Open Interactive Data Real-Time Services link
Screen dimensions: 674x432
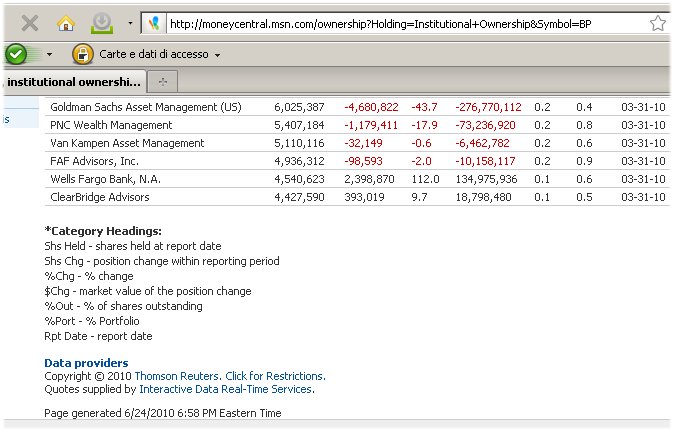(x=226, y=389)
